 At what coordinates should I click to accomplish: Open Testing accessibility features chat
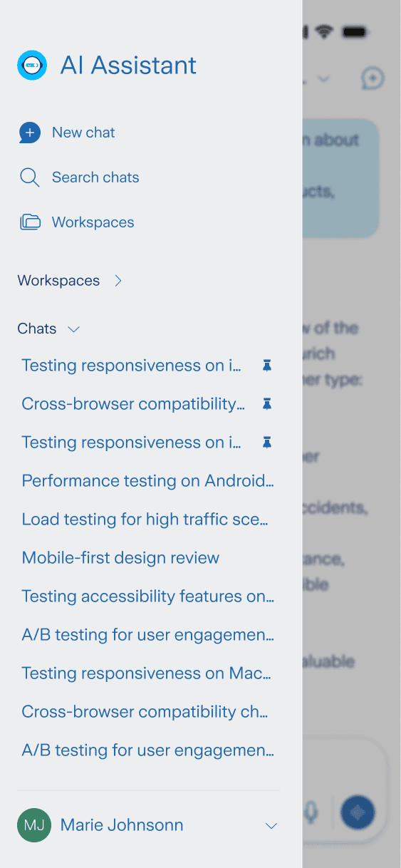[x=148, y=596]
